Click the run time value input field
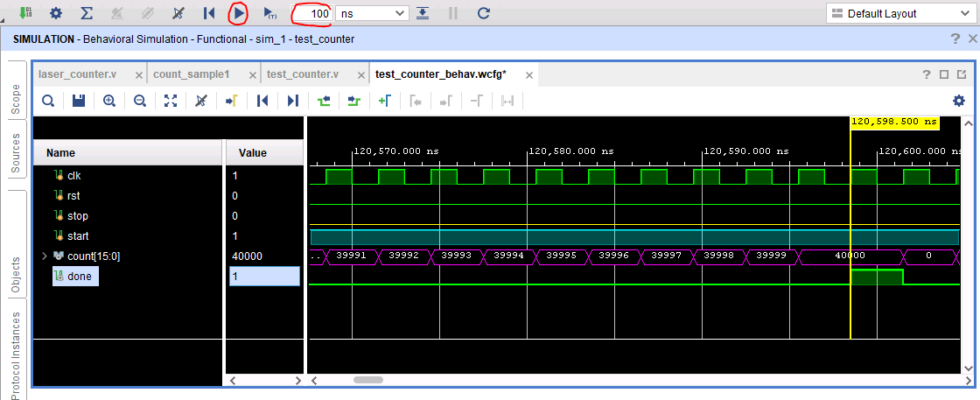980x400 pixels. click(313, 13)
